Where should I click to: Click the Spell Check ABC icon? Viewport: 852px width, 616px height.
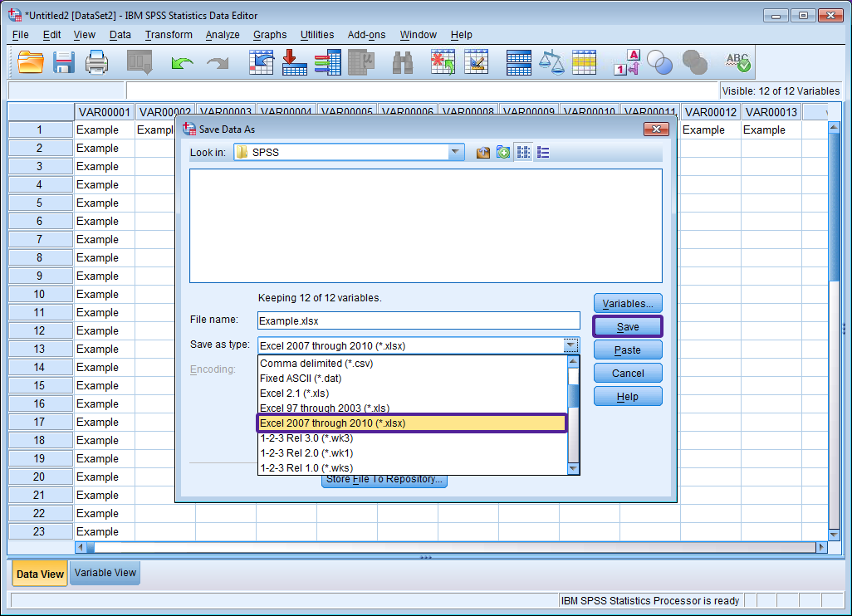coord(738,62)
